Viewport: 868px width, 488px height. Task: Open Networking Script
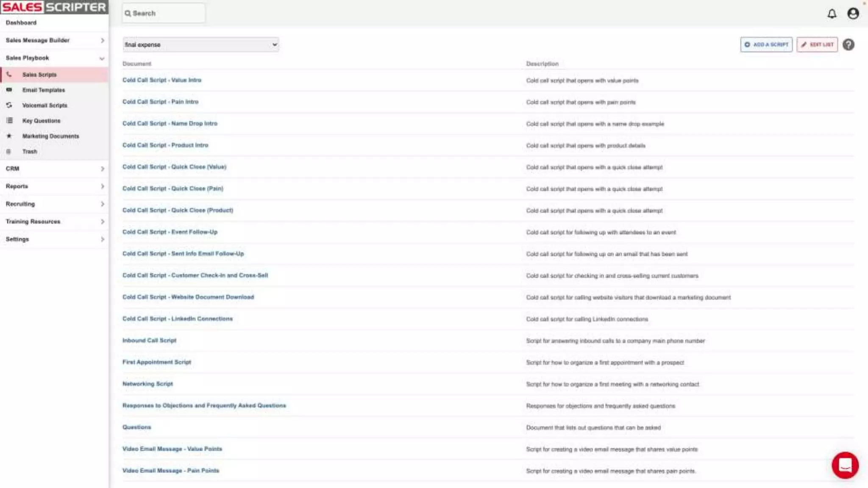(148, 384)
